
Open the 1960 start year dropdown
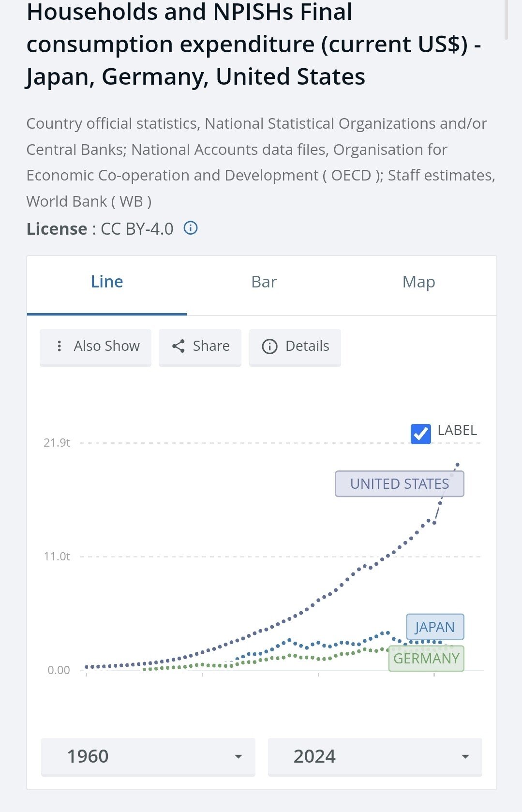pyautogui.click(x=148, y=756)
